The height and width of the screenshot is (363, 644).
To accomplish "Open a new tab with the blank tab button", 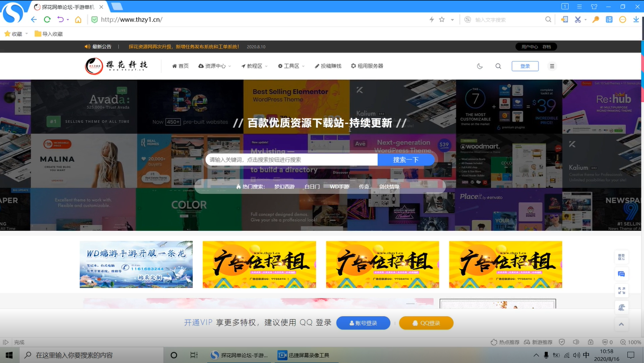I will 117,7.
